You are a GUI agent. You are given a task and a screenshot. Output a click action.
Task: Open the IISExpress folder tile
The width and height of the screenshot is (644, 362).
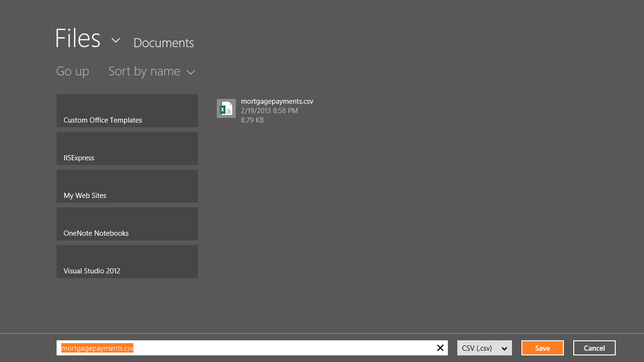(x=127, y=148)
